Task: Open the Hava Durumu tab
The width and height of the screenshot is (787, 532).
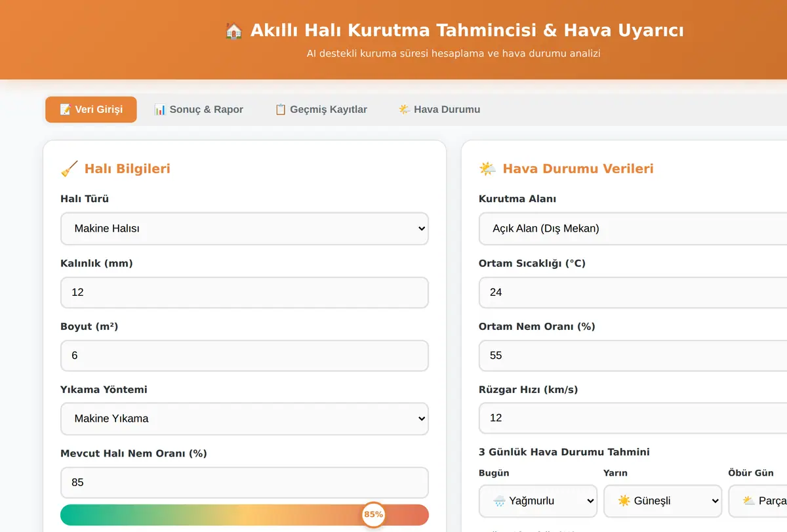Action: click(x=439, y=110)
